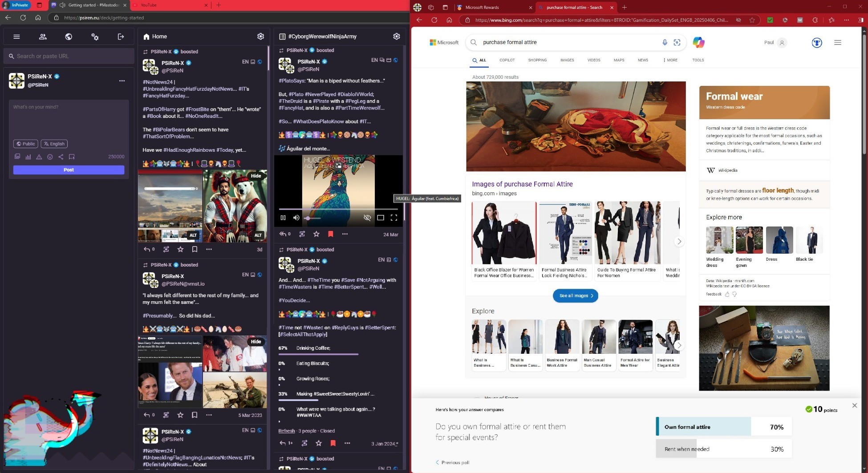This screenshot has height=473, width=868.
Task: Expand #CyborgWerewolfNinjaArmy column settings
Action: 397,36
